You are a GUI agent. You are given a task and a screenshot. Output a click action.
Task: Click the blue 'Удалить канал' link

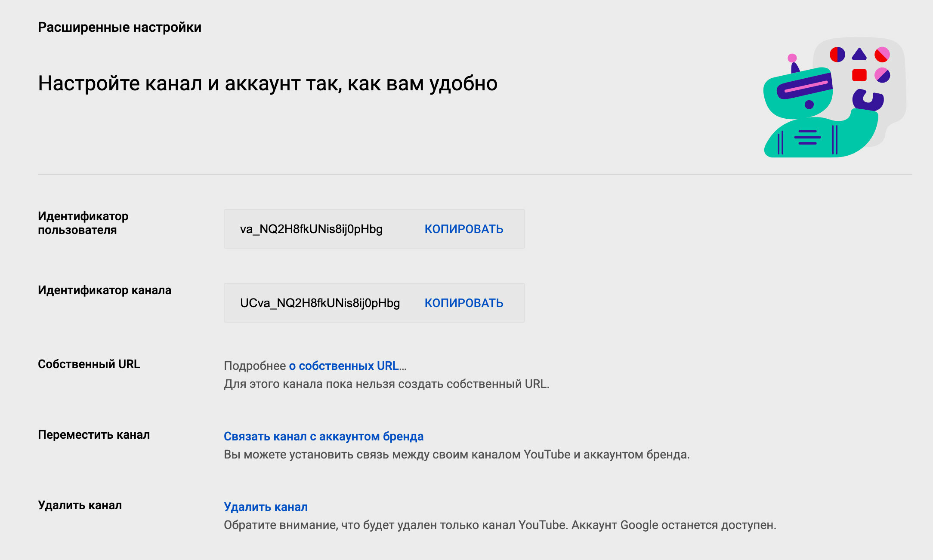pos(266,507)
